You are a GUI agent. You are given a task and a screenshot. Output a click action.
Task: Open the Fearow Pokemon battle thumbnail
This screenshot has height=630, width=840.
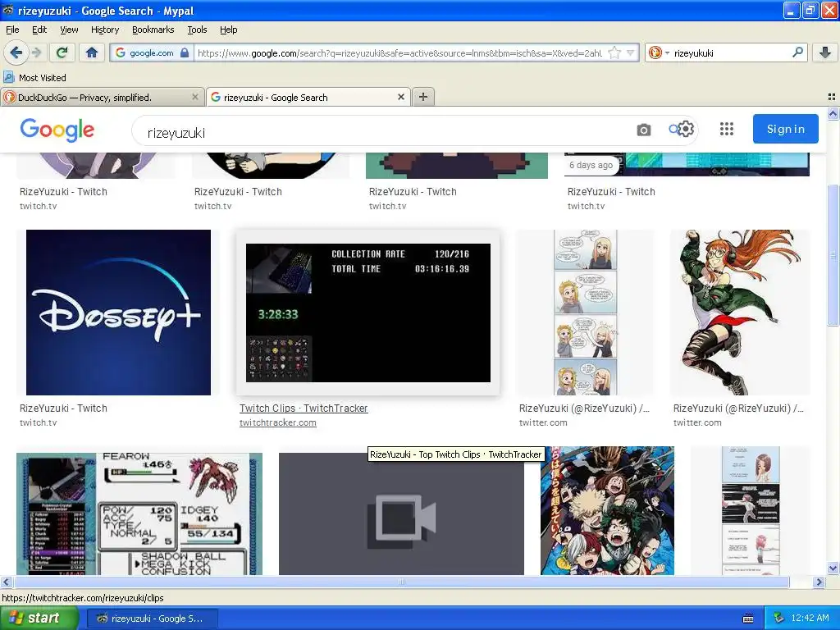pos(139,514)
